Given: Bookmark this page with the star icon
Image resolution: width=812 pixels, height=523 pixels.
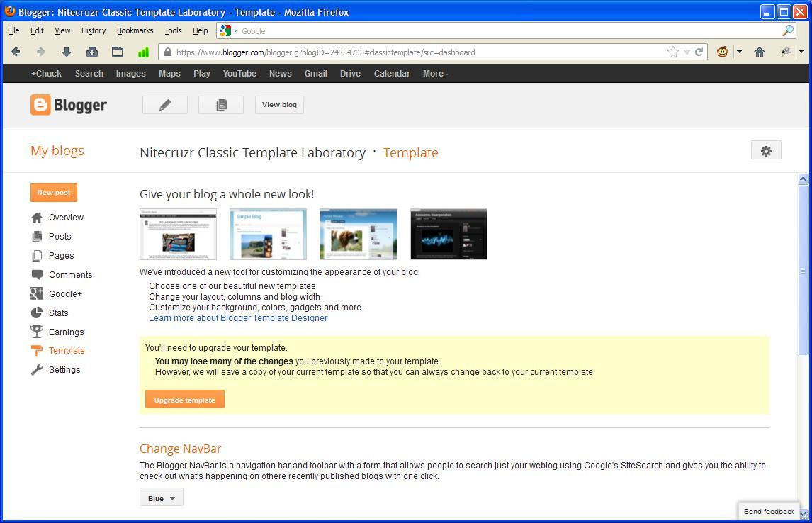Looking at the screenshot, I should click(x=672, y=52).
